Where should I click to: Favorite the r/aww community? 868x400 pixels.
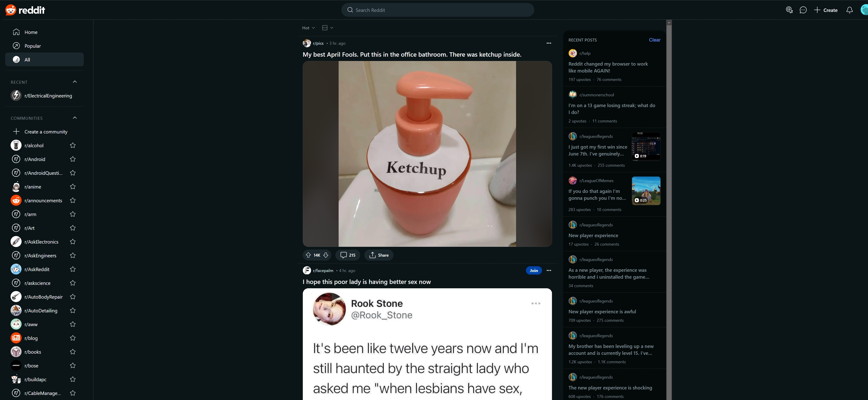(x=73, y=324)
